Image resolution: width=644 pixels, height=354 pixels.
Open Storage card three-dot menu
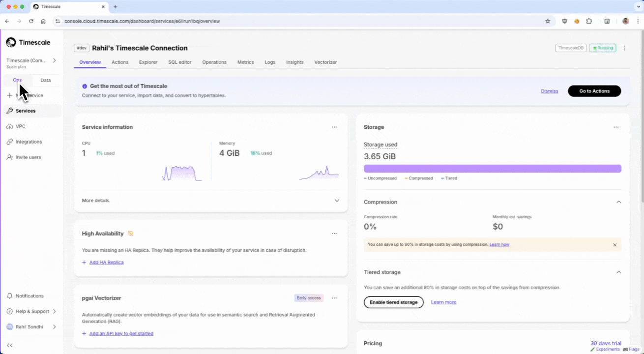pyautogui.click(x=616, y=127)
